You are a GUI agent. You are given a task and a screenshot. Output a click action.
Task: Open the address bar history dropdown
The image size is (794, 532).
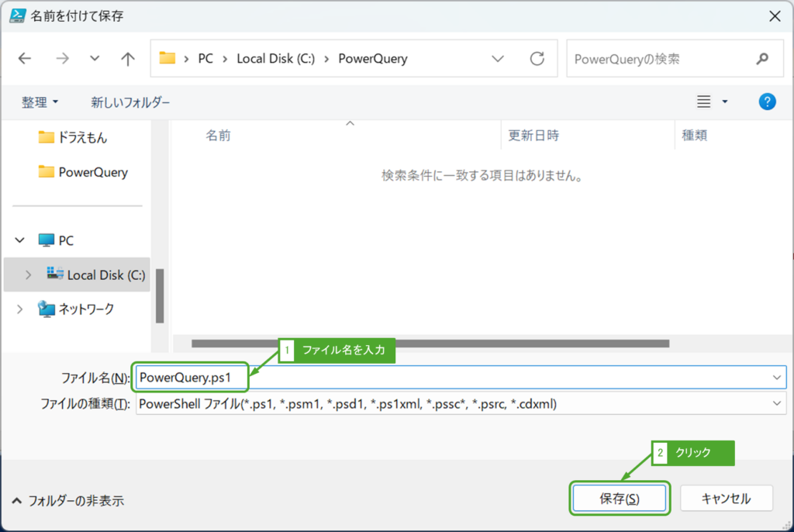click(x=499, y=58)
